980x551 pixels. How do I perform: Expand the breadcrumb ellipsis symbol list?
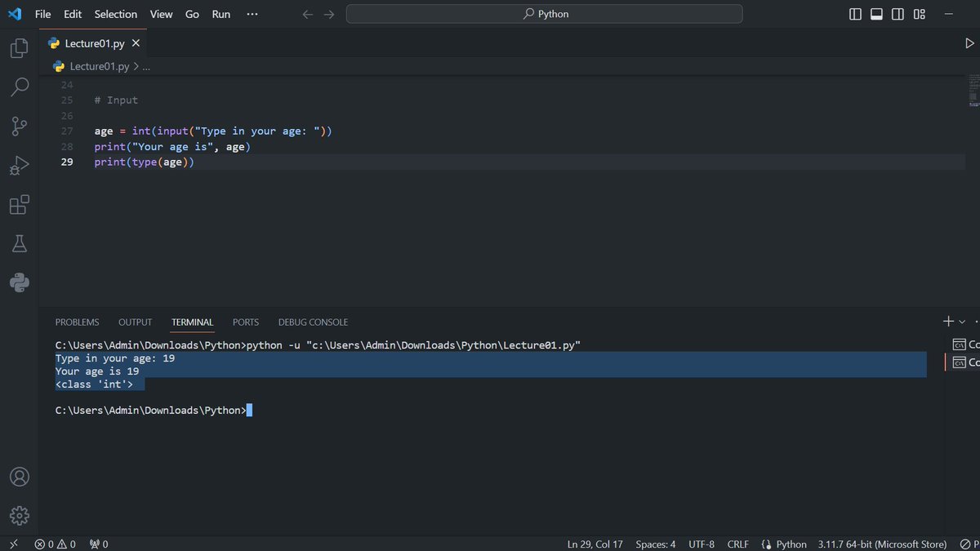pos(147,67)
